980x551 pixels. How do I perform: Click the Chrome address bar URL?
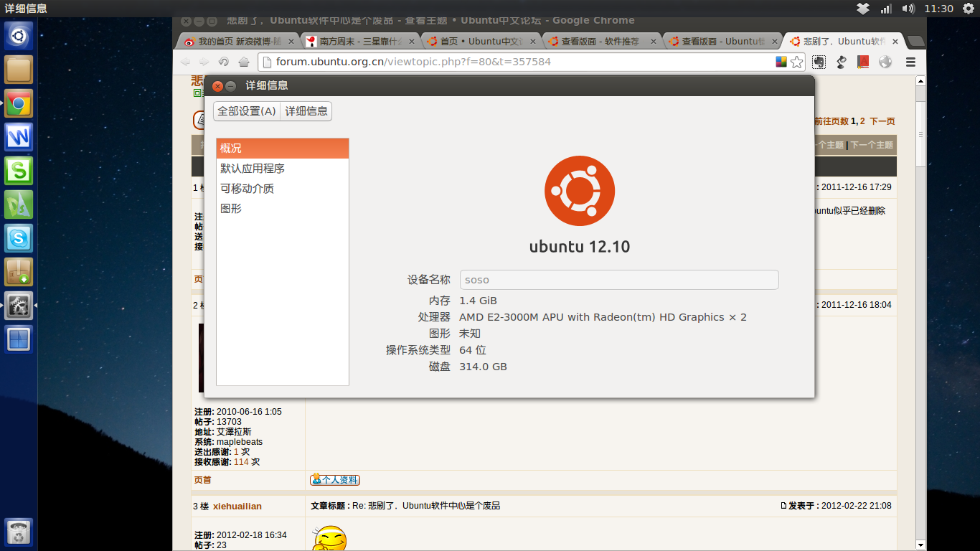tap(413, 62)
